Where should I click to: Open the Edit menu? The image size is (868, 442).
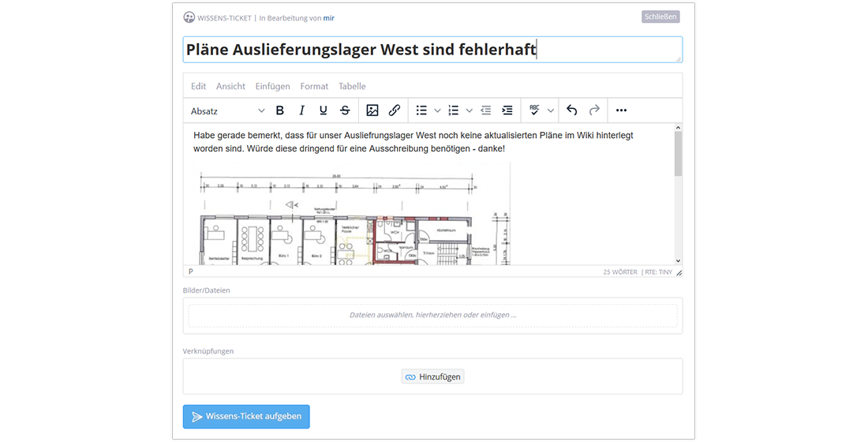tap(198, 86)
